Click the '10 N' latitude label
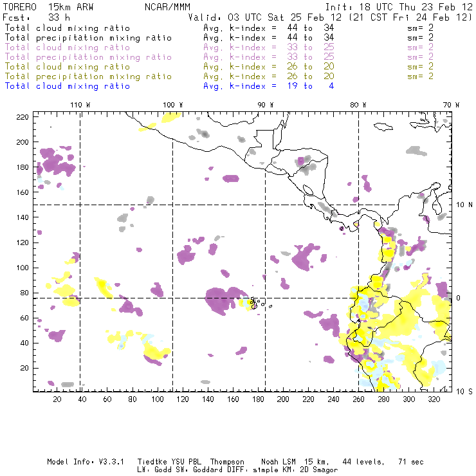The image size is (476, 476). tap(464, 205)
